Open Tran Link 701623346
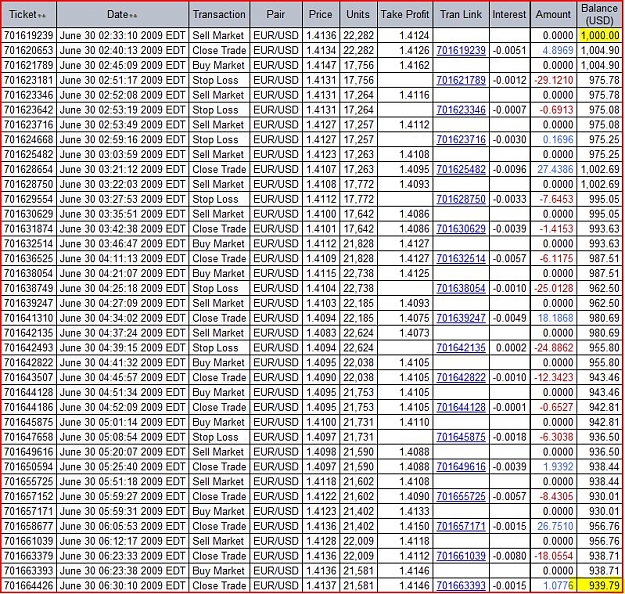Image resolution: width=625 pixels, height=594 pixels. pyautogui.click(x=461, y=110)
